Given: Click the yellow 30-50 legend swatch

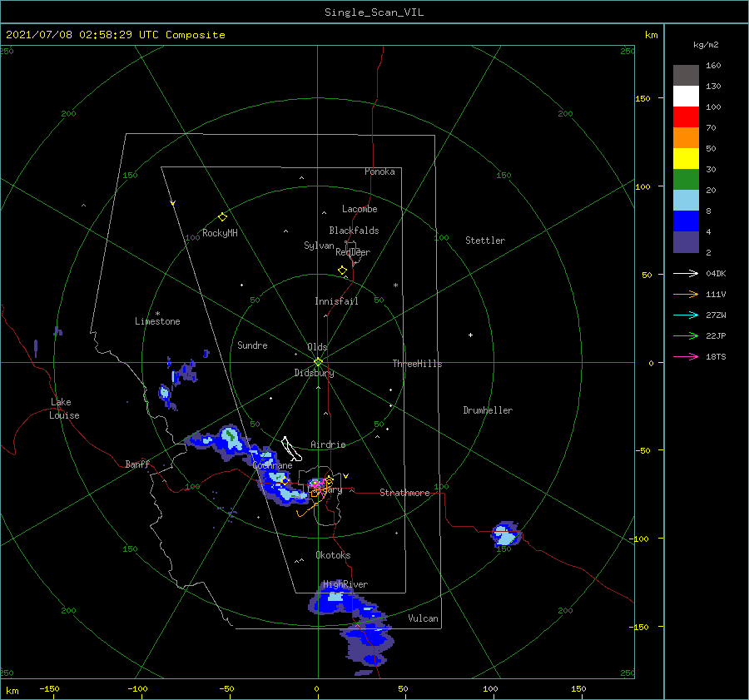Looking at the screenshot, I should click(686, 159).
